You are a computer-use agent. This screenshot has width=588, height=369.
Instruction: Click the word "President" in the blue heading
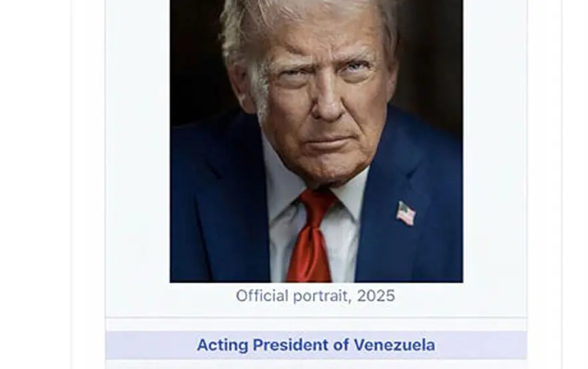click(x=290, y=345)
